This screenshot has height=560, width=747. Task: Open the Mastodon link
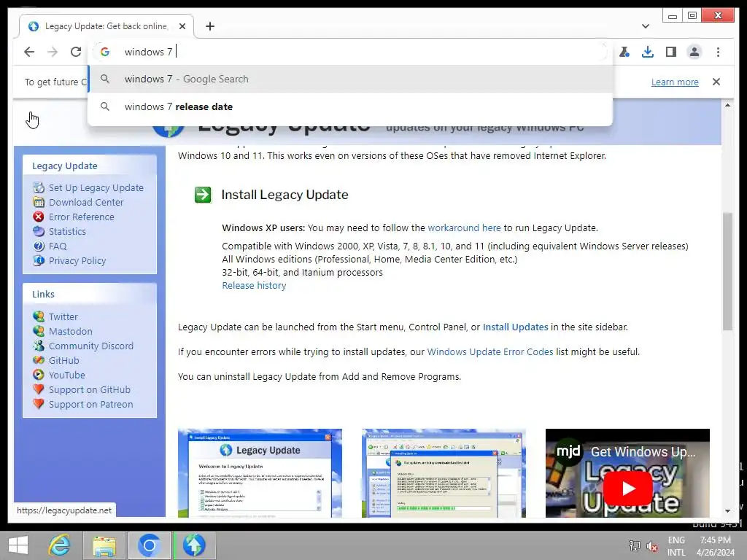pyautogui.click(x=71, y=332)
